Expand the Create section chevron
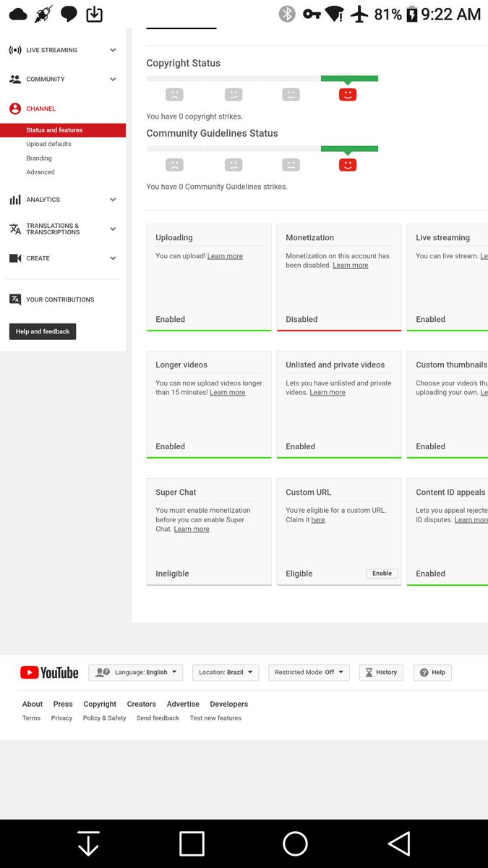488x868 pixels. (x=113, y=258)
